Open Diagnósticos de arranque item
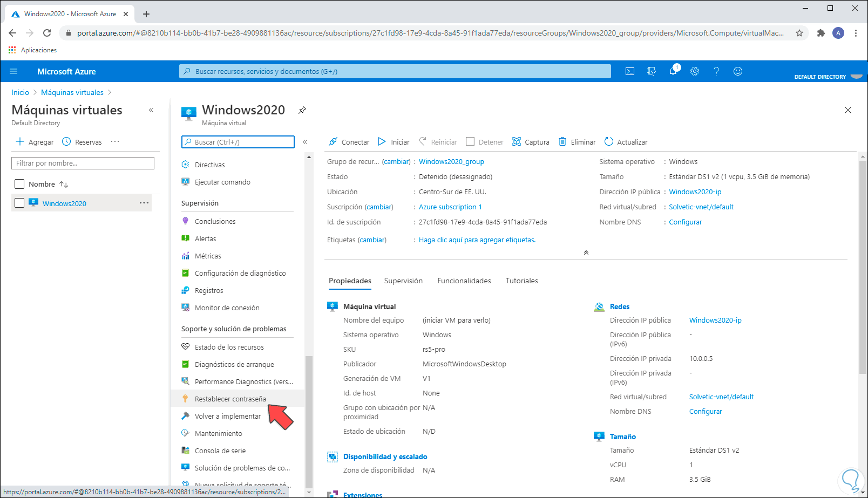 (234, 364)
